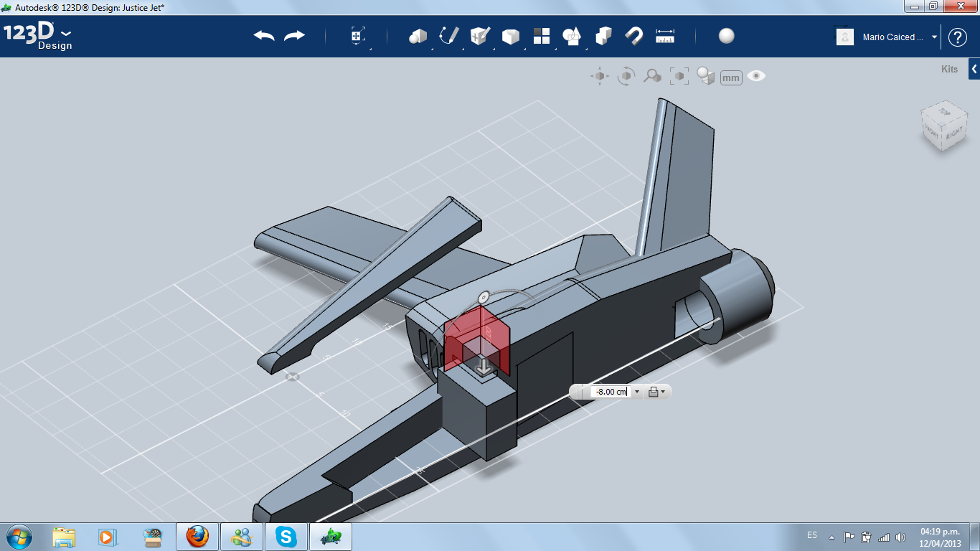The width and height of the screenshot is (980, 551).
Task: Click the volume speaker tray icon
Action: coord(900,537)
